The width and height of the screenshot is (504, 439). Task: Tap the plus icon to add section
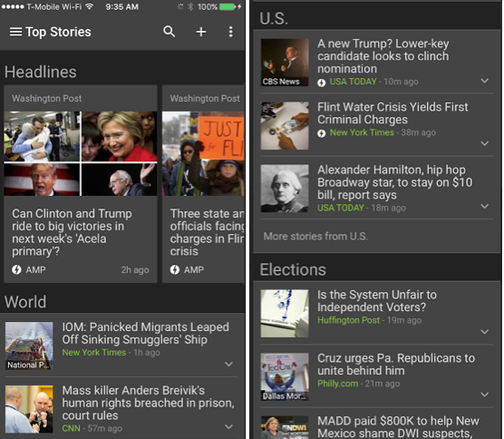tap(201, 32)
